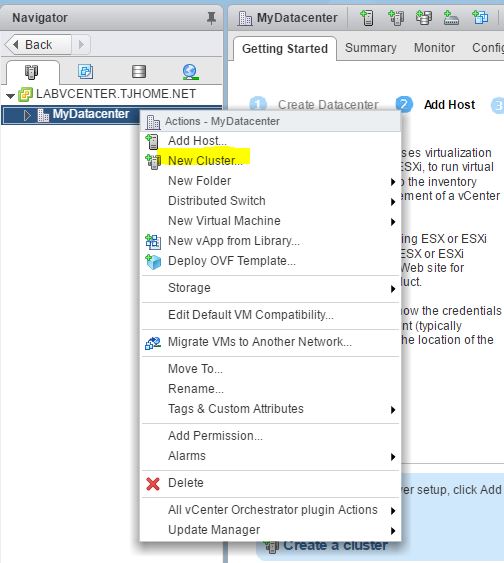The width and height of the screenshot is (504, 563).
Task: Click the Create a cluster link
Action: (335, 545)
